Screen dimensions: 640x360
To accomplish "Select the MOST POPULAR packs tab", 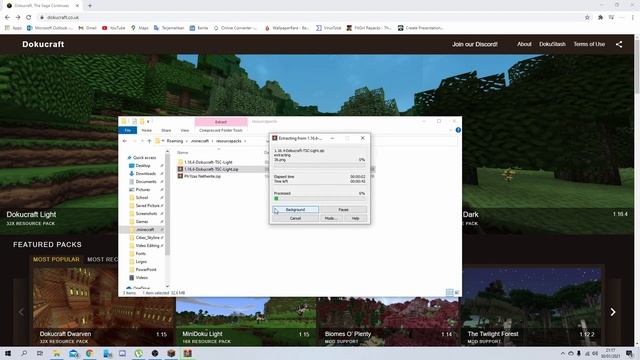I will point(56,259).
